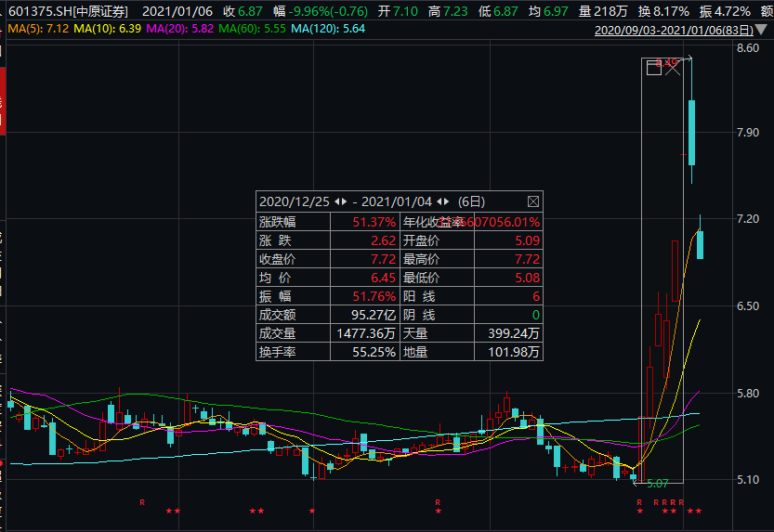
Task: Move end date 2021/01/04 forward one day
Action: tap(447, 201)
